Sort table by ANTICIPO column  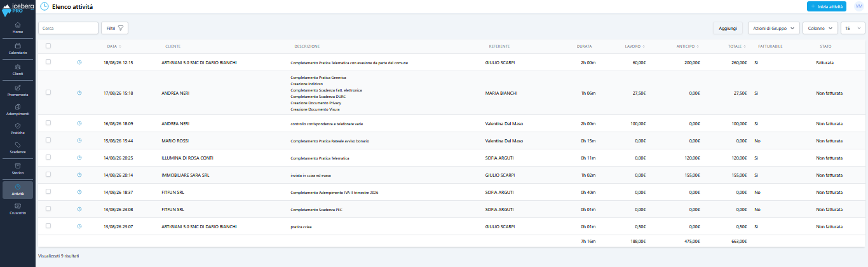688,46
